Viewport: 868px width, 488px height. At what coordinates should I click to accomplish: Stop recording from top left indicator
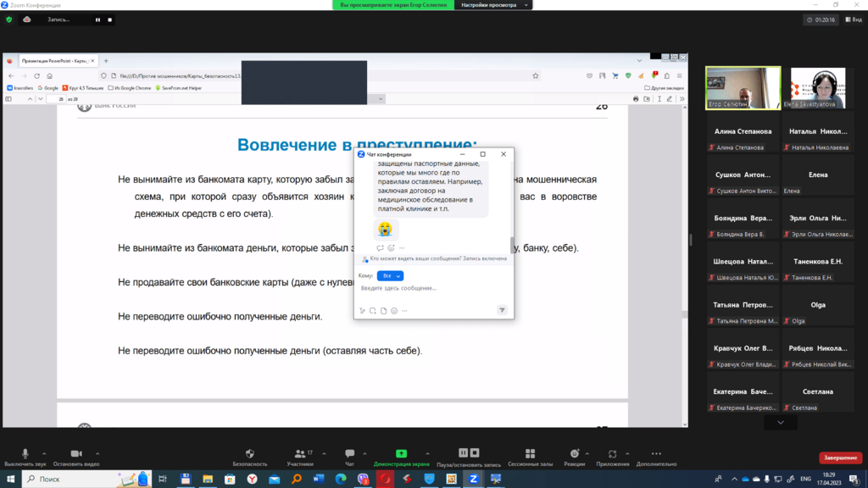click(x=109, y=20)
